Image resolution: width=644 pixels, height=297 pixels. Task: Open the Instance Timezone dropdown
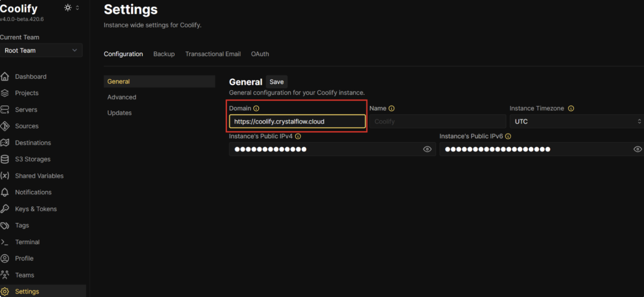[576, 121]
